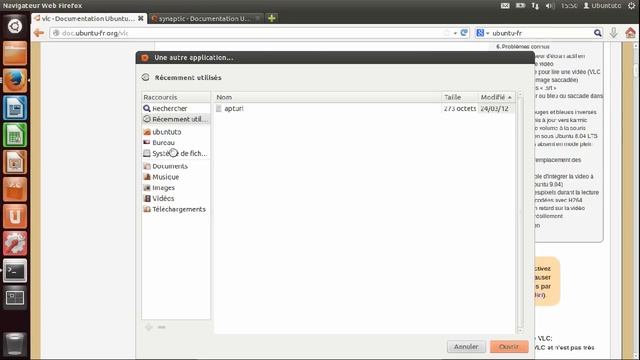Open the battery indicator in top panel
Screen dimensions: 640x360
pyautogui.click(x=520, y=6)
